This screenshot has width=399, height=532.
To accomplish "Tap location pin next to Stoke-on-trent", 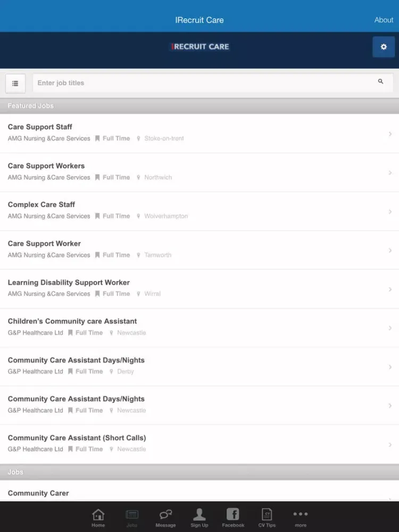I will 138,138.
